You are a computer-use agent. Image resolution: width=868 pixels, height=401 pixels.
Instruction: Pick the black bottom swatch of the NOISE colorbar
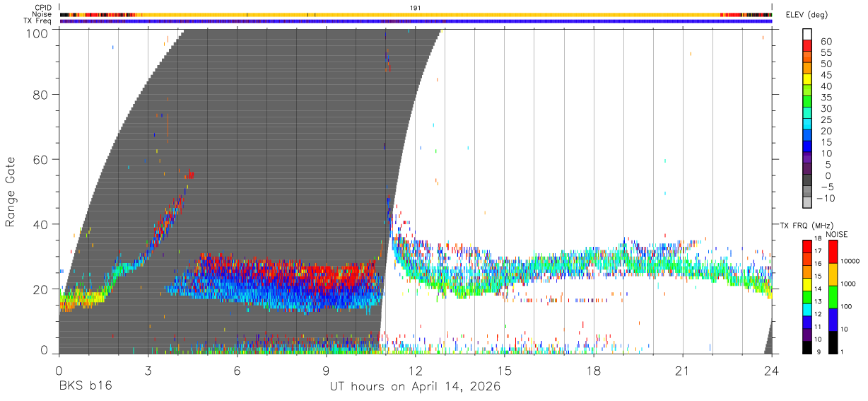[x=833, y=341]
